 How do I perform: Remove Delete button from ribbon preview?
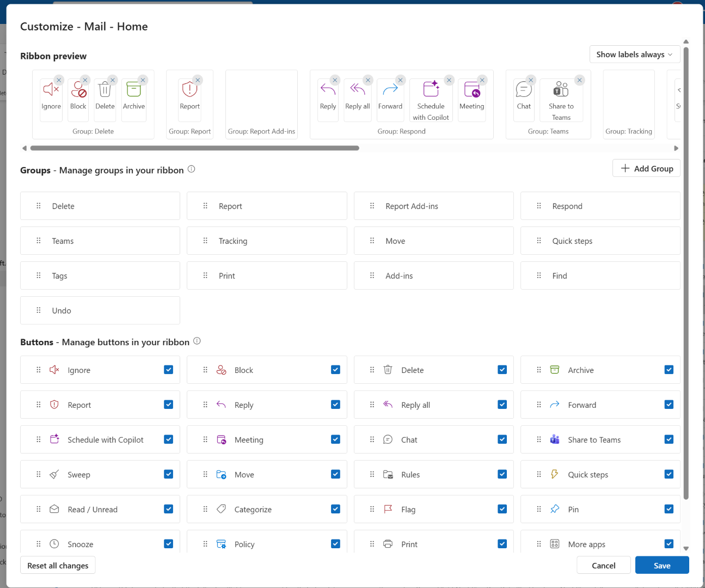pyautogui.click(x=113, y=80)
